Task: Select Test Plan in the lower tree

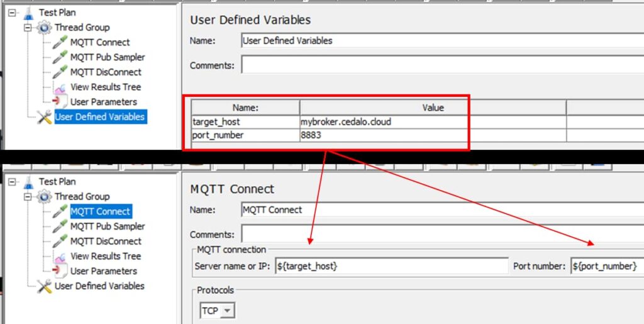Action: 57,182
